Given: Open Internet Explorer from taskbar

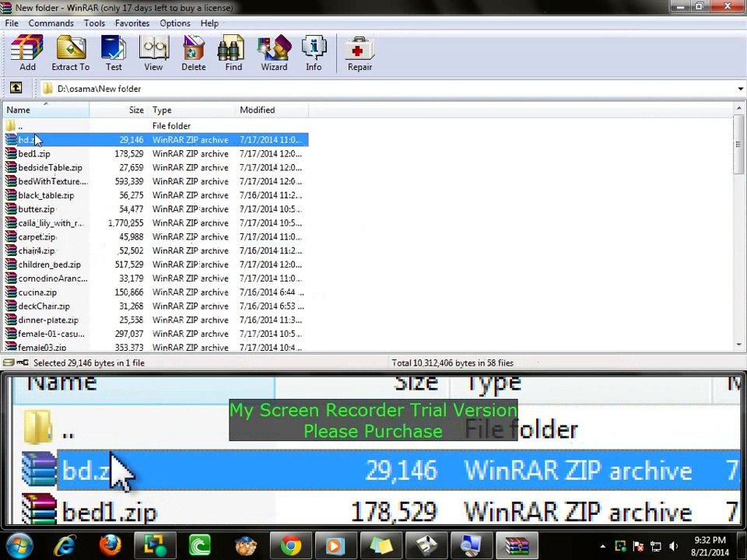Looking at the screenshot, I should tap(65, 546).
